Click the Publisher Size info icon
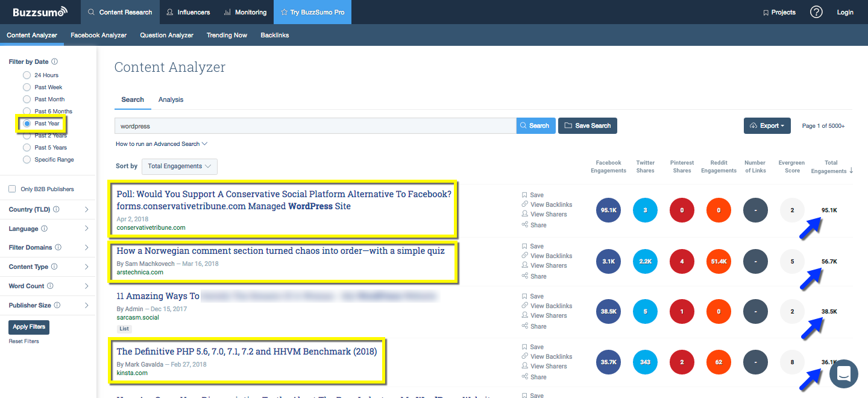This screenshot has width=868, height=398. tap(57, 305)
